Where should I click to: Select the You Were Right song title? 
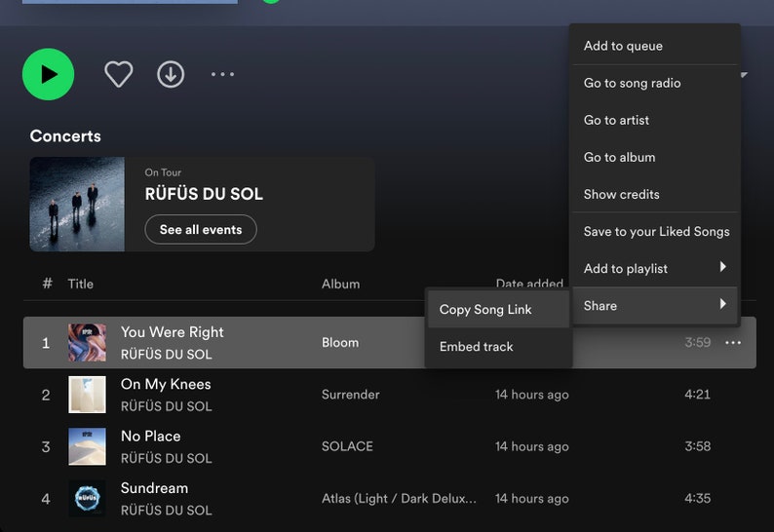(173, 332)
